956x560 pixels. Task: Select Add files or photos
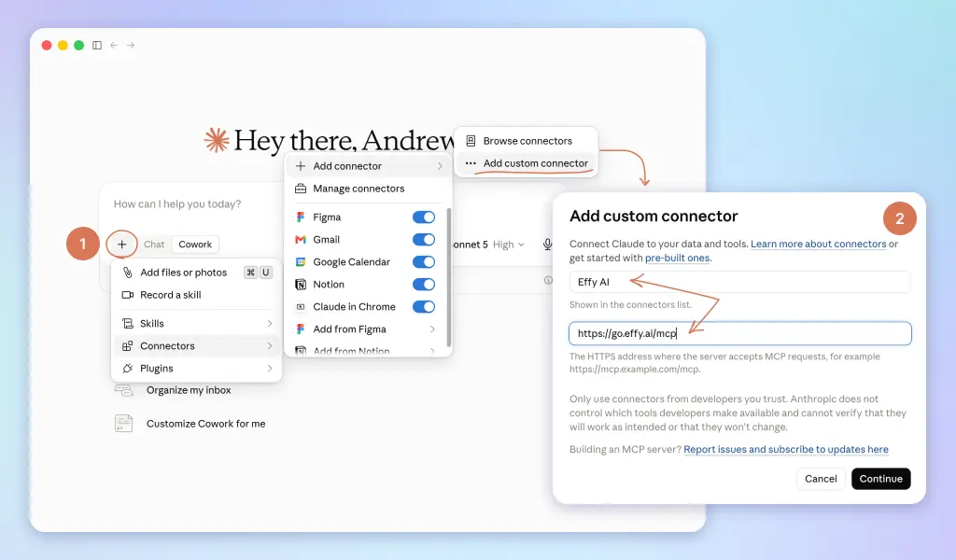tap(196, 273)
